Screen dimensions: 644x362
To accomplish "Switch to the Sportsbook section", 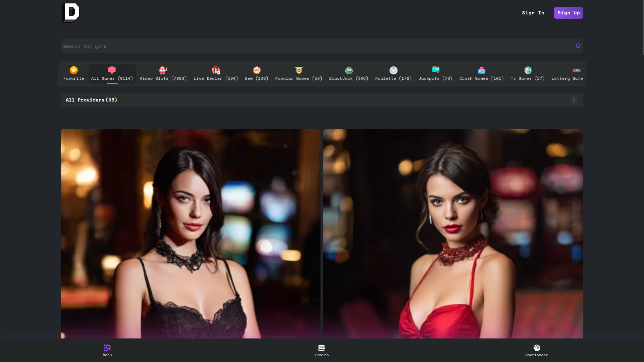I will (x=536, y=350).
